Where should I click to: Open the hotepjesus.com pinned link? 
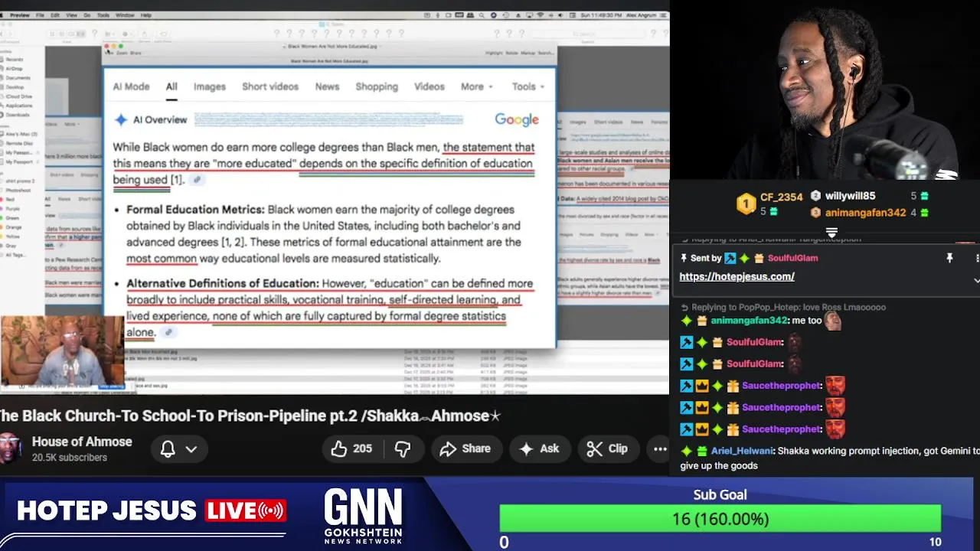pyautogui.click(x=737, y=276)
